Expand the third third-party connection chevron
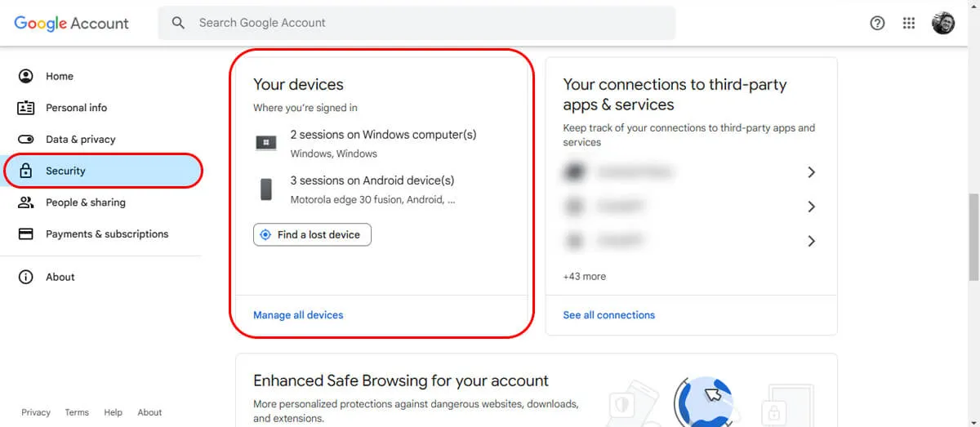Viewport: 980px width, 427px height. tap(811, 241)
